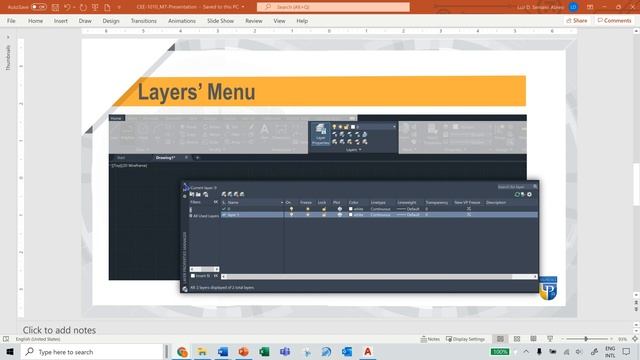640x360 pixels.
Task: Open Microsoft Teams from the taskbar
Action: click(285, 351)
